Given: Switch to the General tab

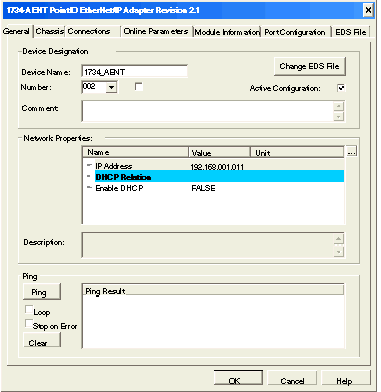Looking at the screenshot, I should click(16, 31).
